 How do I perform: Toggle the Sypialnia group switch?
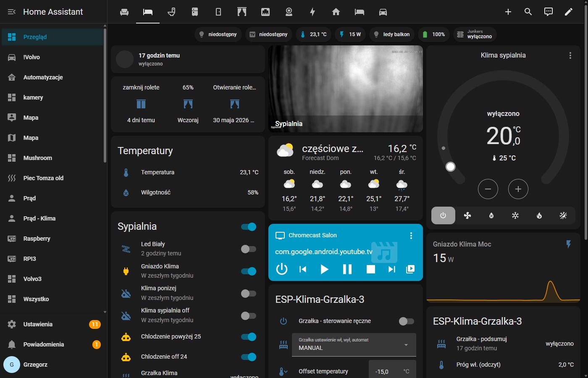249,227
